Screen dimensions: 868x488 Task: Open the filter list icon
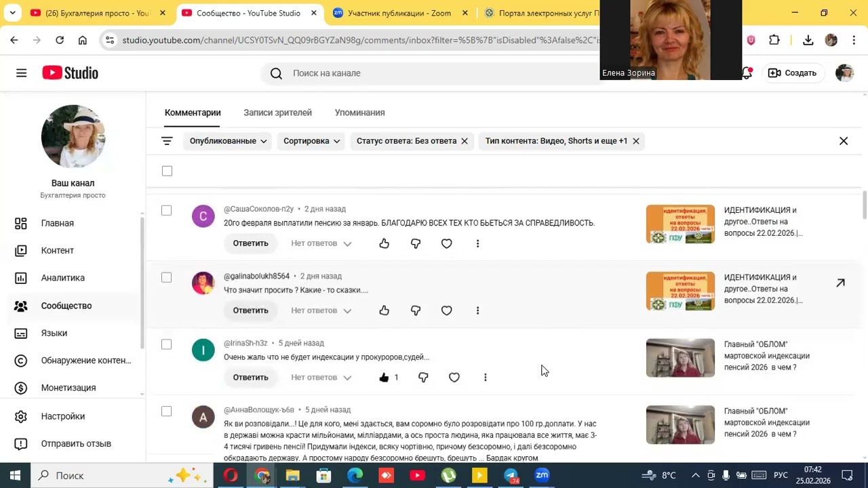point(167,141)
